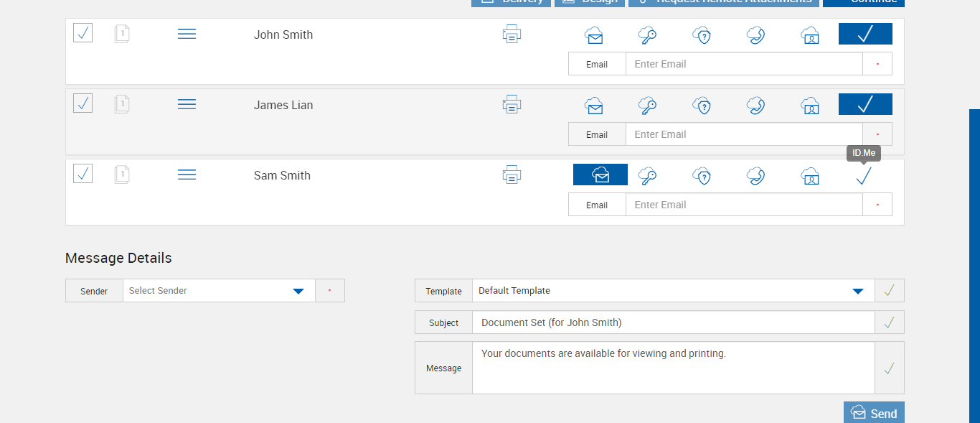The width and height of the screenshot is (980, 423).
Task: Click the reorder lines icon beside James Lian
Action: tap(187, 105)
